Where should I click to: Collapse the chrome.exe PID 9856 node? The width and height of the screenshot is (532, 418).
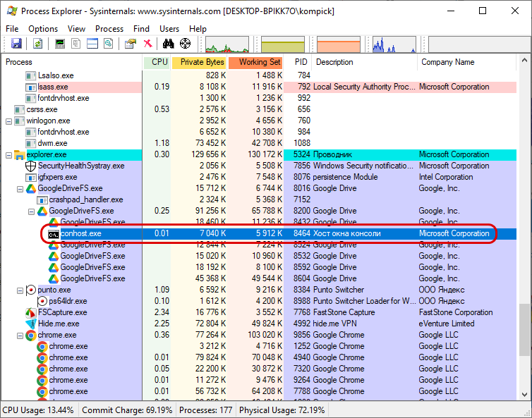(20, 336)
